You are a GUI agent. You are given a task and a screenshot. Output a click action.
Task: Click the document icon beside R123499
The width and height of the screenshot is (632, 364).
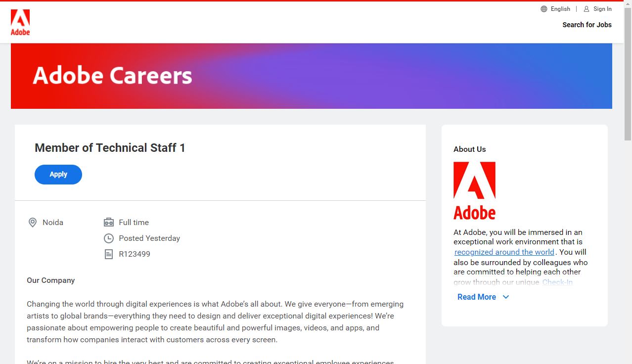click(109, 254)
